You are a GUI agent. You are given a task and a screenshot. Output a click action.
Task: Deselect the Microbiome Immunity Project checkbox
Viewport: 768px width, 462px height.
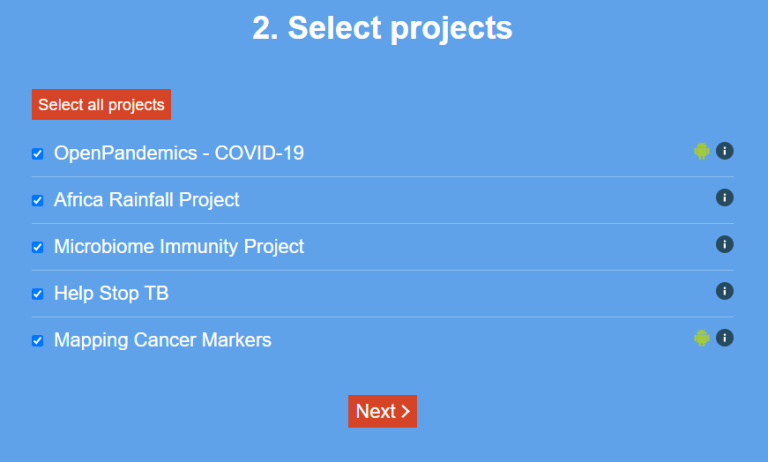tap(38, 247)
